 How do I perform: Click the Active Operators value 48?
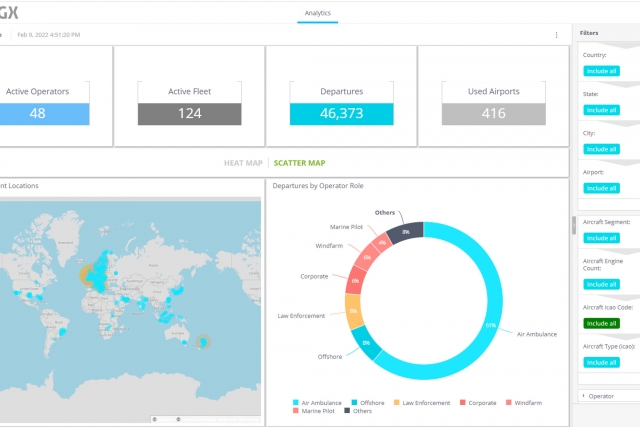[38, 113]
